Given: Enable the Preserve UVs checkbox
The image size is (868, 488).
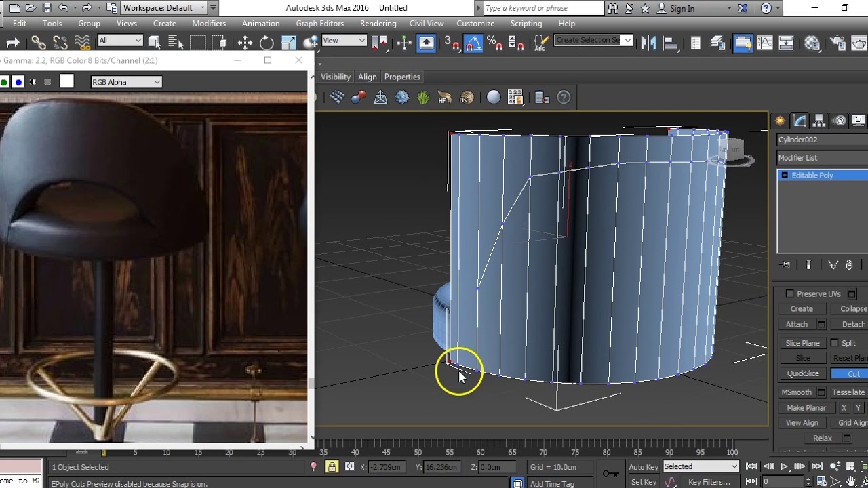Looking at the screenshot, I should 789,293.
